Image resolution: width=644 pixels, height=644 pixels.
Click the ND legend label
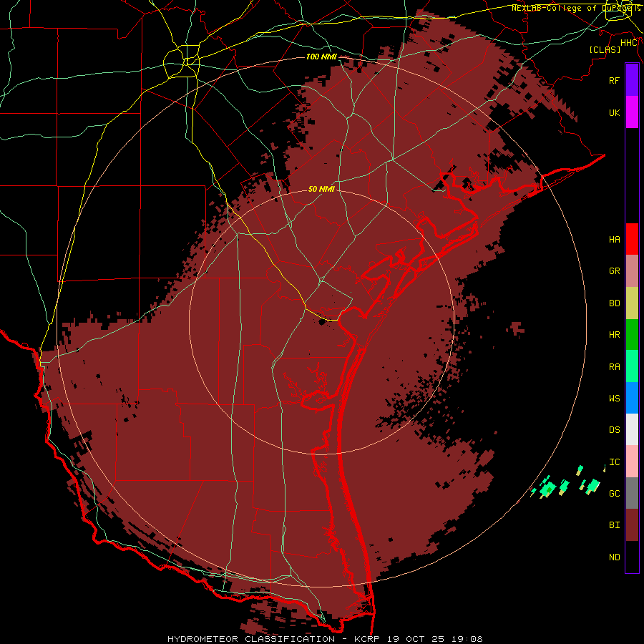pos(614,557)
